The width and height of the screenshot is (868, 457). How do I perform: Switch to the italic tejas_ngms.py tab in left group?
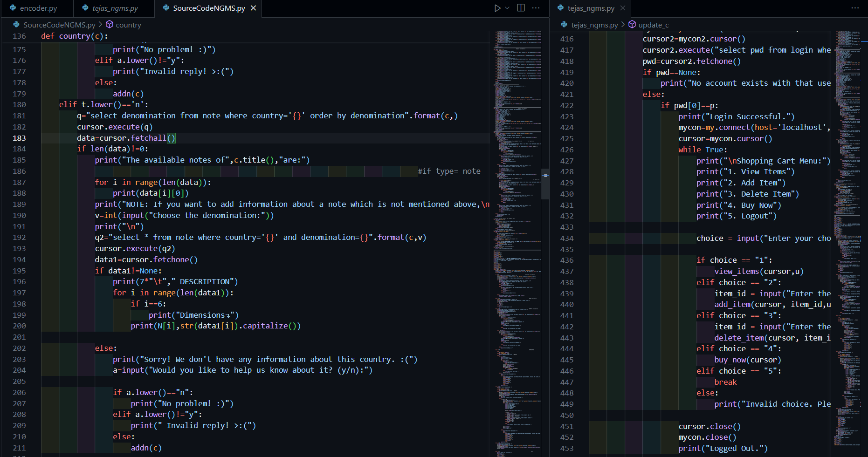click(x=115, y=8)
